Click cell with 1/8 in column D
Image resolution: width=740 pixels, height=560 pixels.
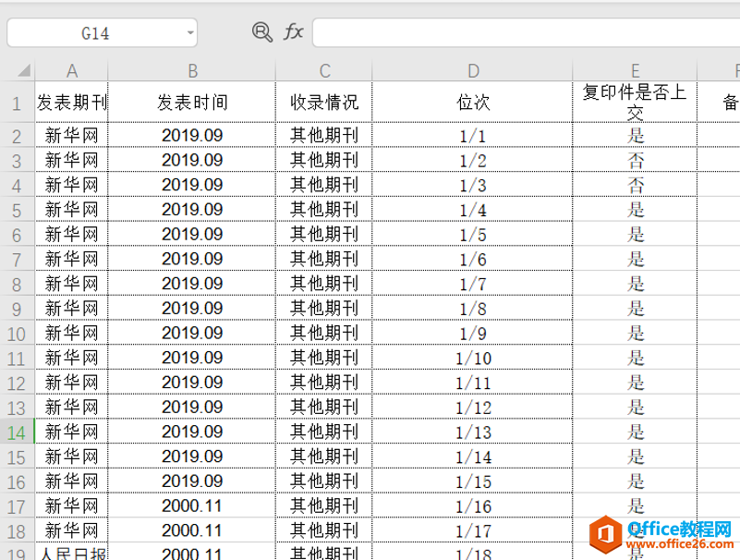pos(473,309)
